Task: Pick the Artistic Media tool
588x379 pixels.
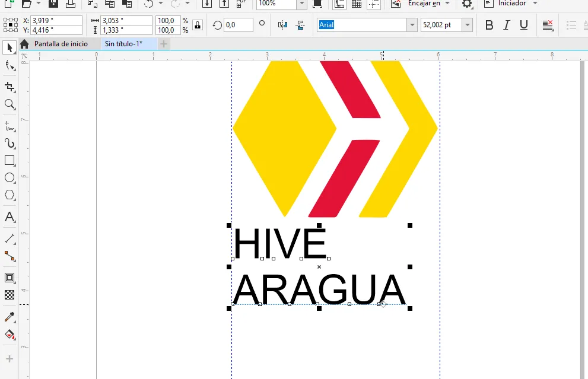Action: point(9,143)
